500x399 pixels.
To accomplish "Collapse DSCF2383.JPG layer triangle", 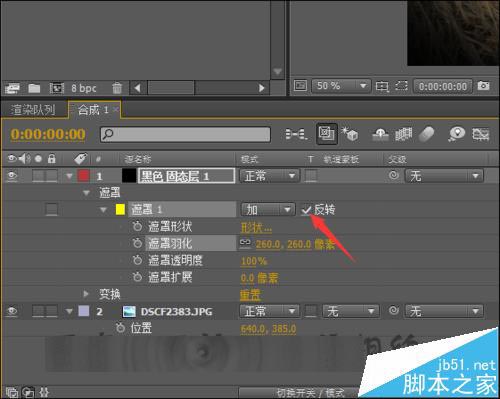I will pyautogui.click(x=69, y=311).
